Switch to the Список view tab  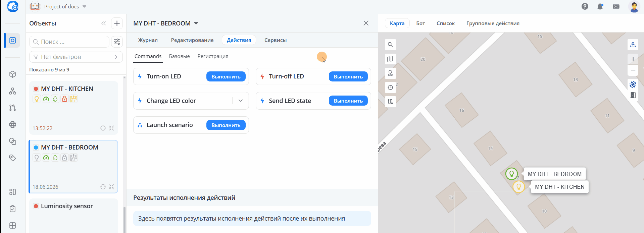pos(446,23)
